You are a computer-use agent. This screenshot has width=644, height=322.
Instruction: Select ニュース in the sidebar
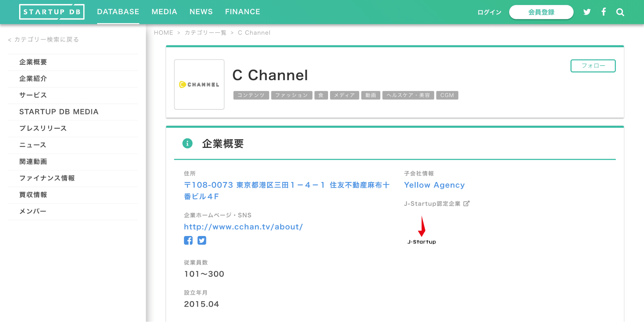tap(73, 145)
